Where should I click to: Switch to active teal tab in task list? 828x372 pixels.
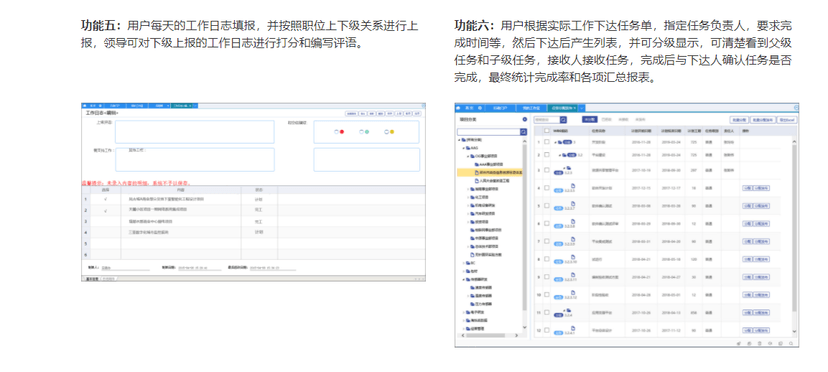562,108
